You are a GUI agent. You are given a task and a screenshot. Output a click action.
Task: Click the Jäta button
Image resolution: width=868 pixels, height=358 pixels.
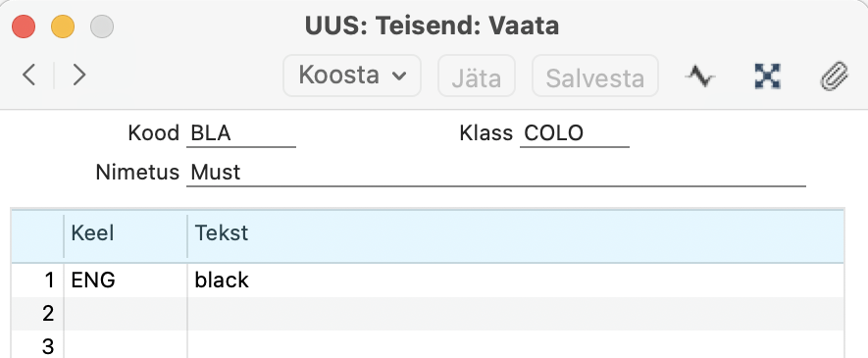477,76
